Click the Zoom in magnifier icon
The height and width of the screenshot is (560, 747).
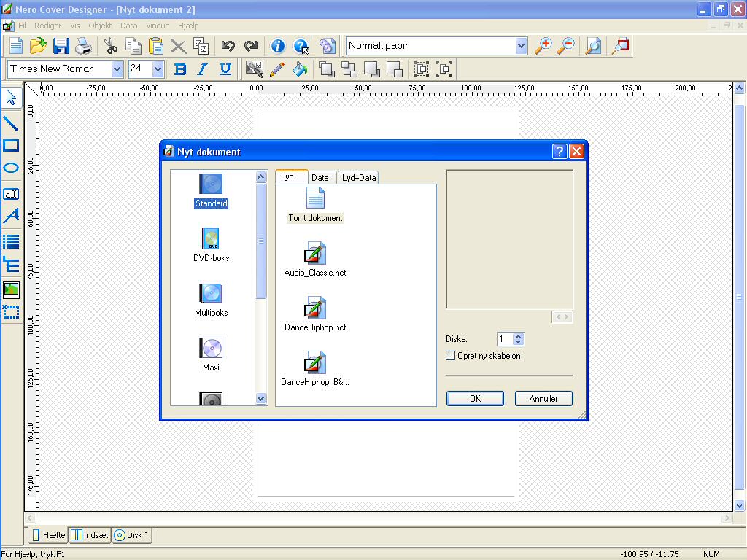pos(543,46)
